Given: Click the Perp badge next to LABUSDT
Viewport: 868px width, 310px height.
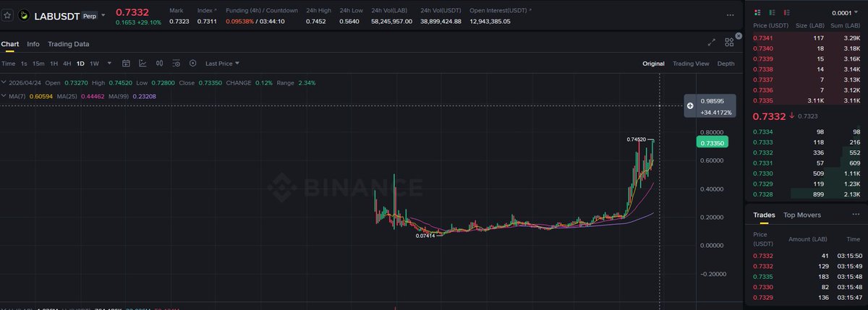Looking at the screenshot, I should click(89, 14).
